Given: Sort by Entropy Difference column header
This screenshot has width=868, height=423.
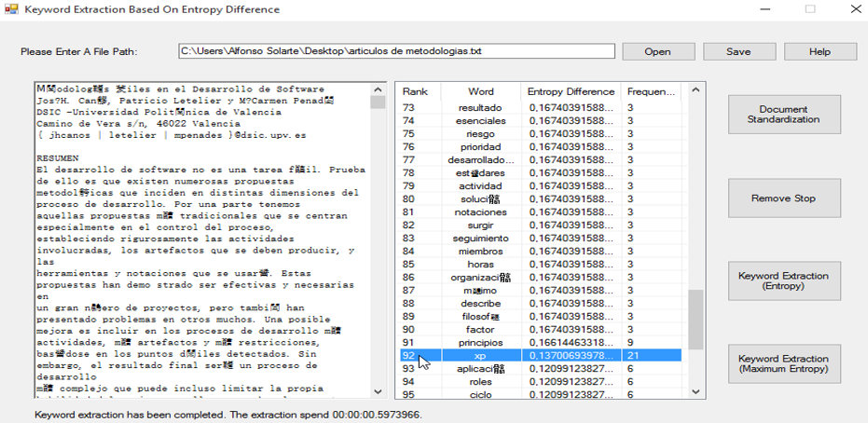Looking at the screenshot, I should [x=571, y=91].
